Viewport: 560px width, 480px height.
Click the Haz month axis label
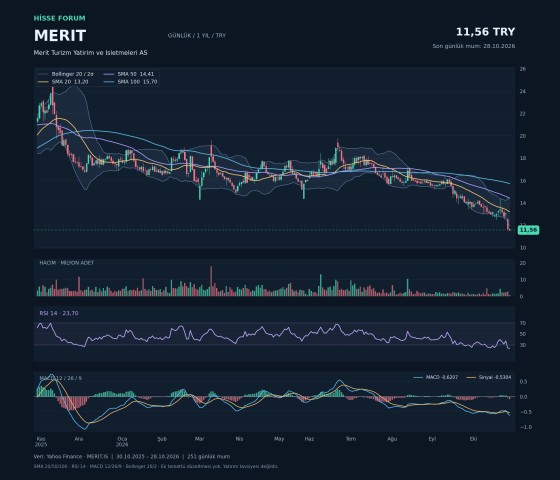point(309,439)
